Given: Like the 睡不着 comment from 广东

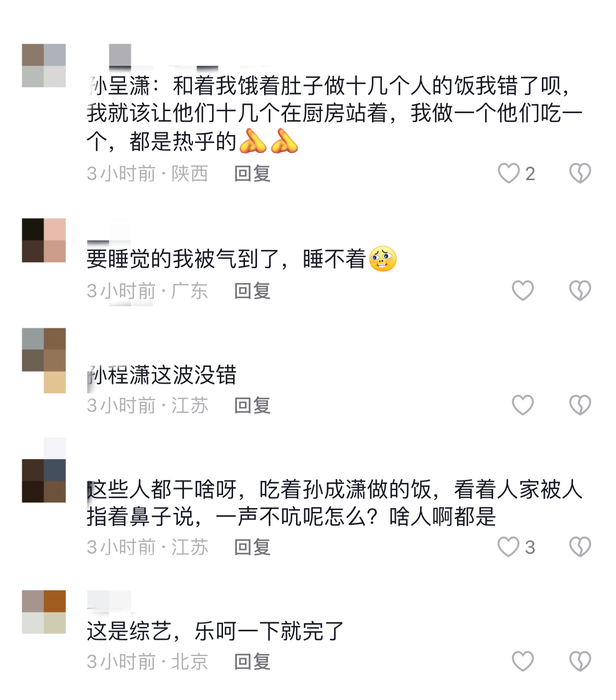Looking at the screenshot, I should tap(522, 291).
